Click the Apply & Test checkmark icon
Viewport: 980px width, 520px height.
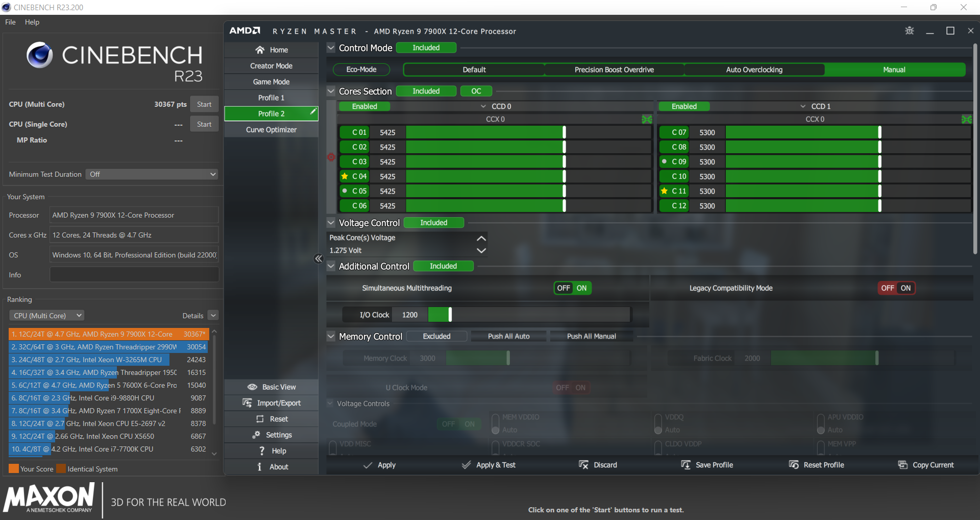pyautogui.click(x=466, y=465)
